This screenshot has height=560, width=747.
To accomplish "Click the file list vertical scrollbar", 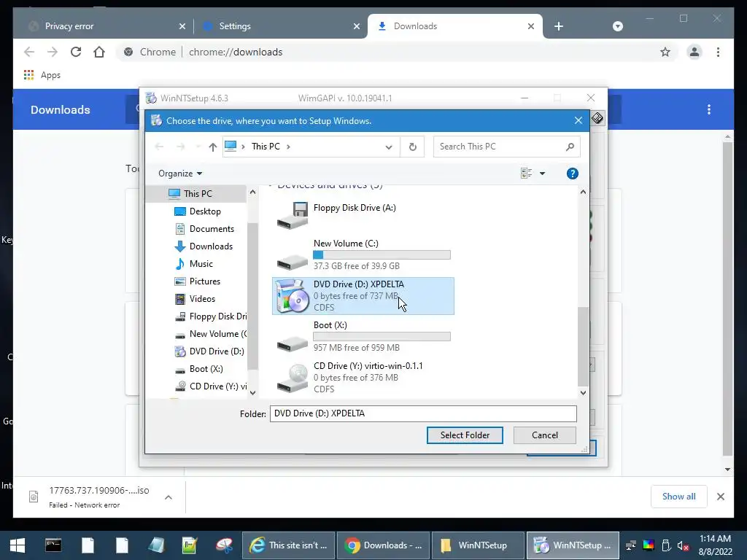I will tap(583, 346).
